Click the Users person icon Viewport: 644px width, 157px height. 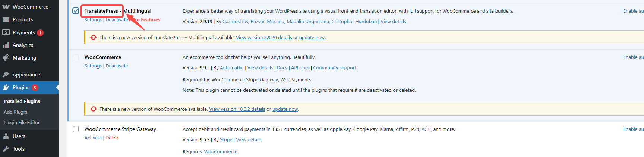[x=6, y=136]
